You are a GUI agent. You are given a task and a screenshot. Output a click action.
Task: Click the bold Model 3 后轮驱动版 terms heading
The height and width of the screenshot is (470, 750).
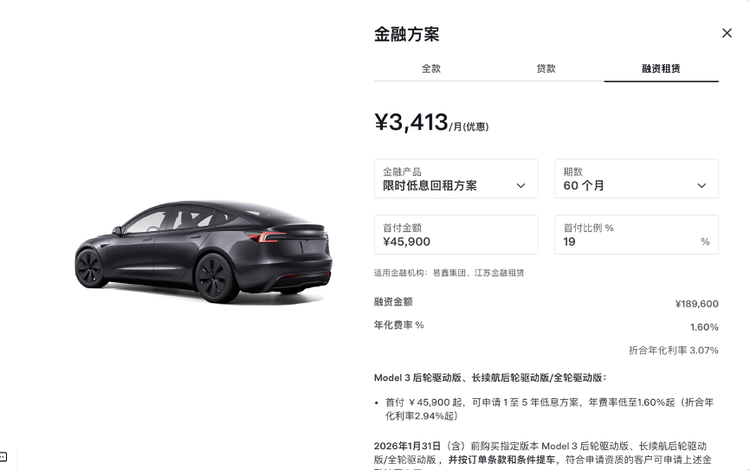[x=490, y=378]
